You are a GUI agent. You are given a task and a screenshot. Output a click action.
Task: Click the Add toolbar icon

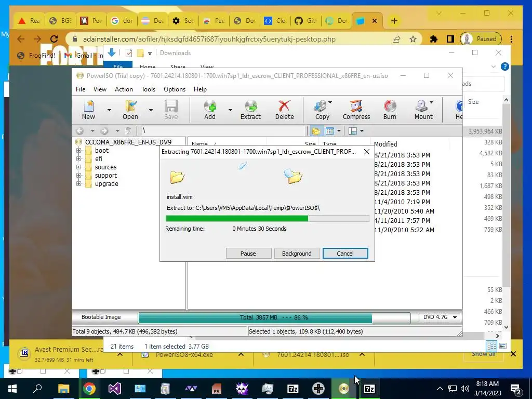coord(210,110)
